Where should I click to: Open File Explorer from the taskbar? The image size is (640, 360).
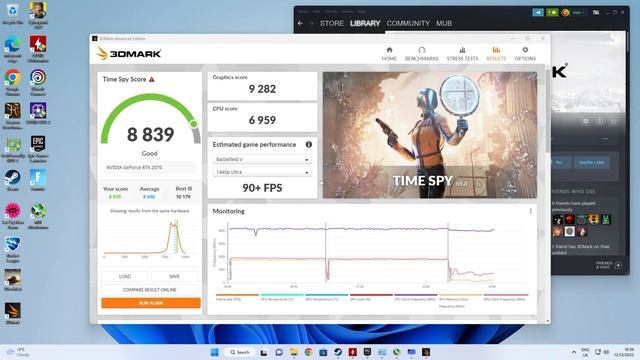[293, 352]
